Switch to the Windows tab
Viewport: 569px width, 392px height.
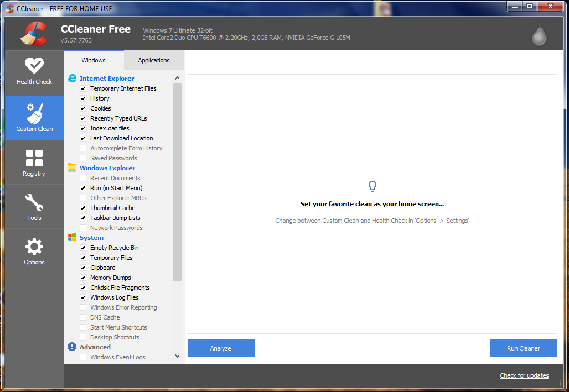point(94,60)
